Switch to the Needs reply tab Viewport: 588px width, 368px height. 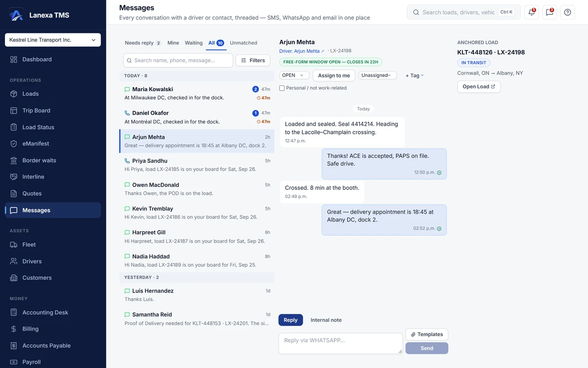click(143, 43)
